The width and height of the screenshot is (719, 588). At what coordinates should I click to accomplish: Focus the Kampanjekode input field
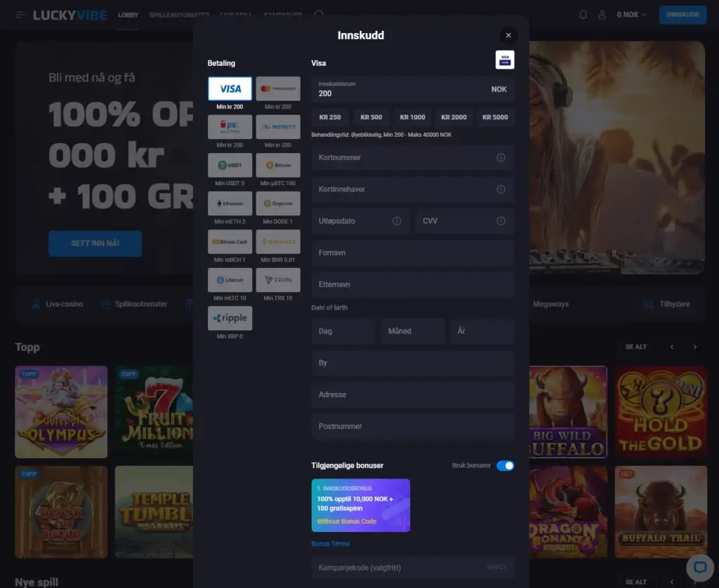tap(413, 568)
